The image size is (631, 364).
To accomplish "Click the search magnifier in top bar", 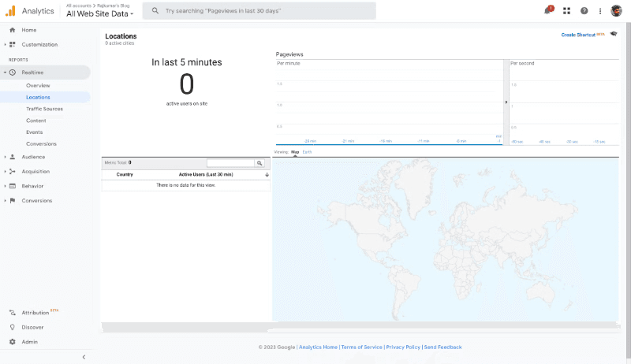I will coord(155,11).
